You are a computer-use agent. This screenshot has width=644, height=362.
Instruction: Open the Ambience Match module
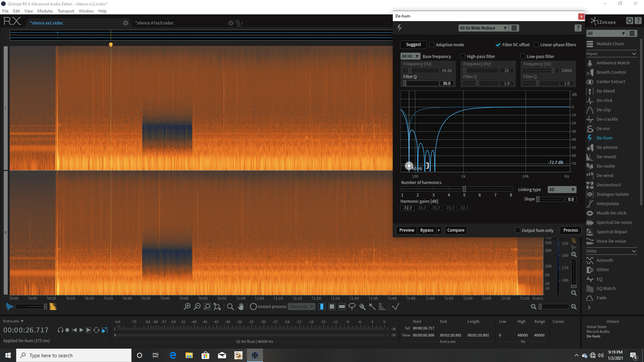pyautogui.click(x=609, y=63)
